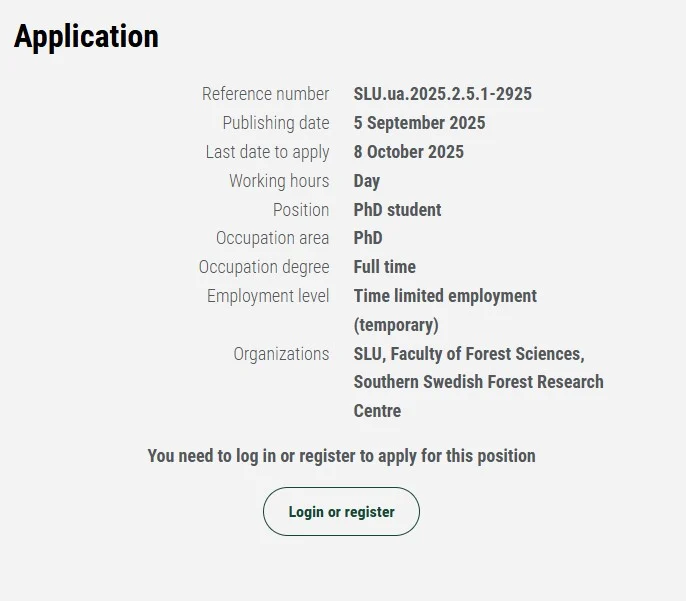The image size is (686, 601).
Task: Click the date 5 September 2025
Action: (419, 123)
